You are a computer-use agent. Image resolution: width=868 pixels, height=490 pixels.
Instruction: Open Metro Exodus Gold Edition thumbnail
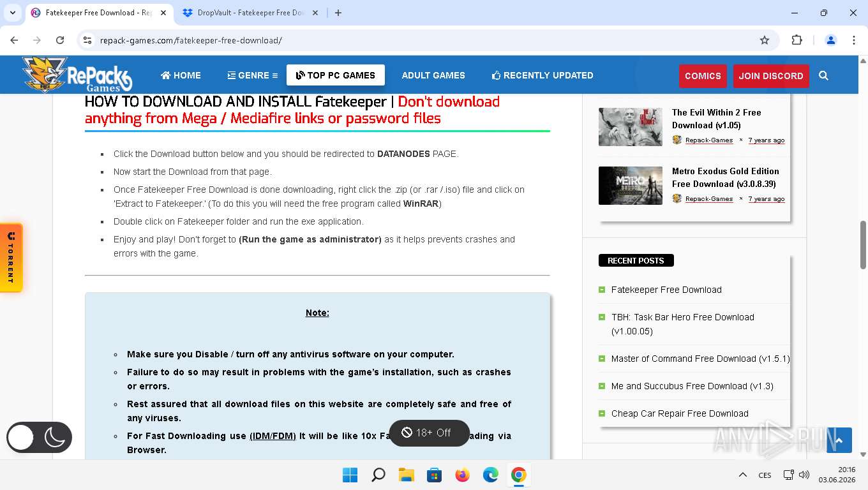[x=631, y=186]
